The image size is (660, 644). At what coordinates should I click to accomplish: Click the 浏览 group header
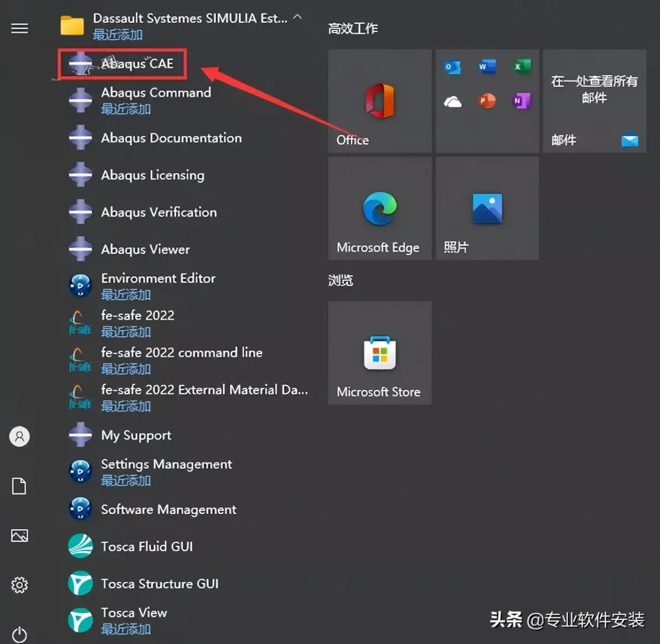pyautogui.click(x=341, y=280)
